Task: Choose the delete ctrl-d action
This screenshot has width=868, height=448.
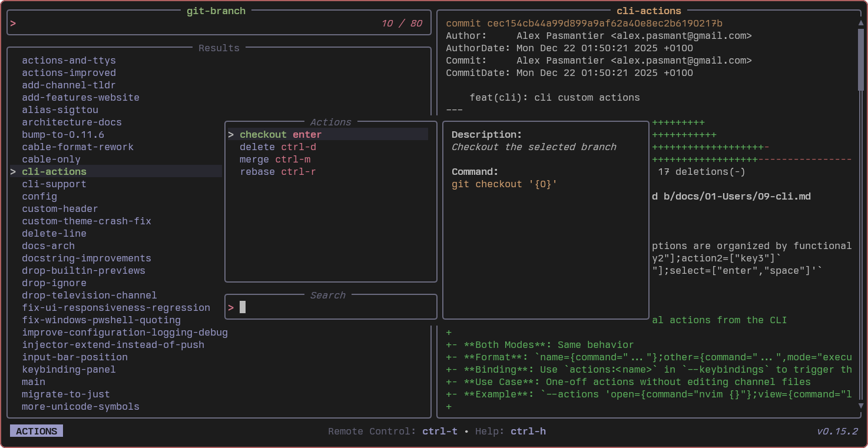Action: point(278,147)
